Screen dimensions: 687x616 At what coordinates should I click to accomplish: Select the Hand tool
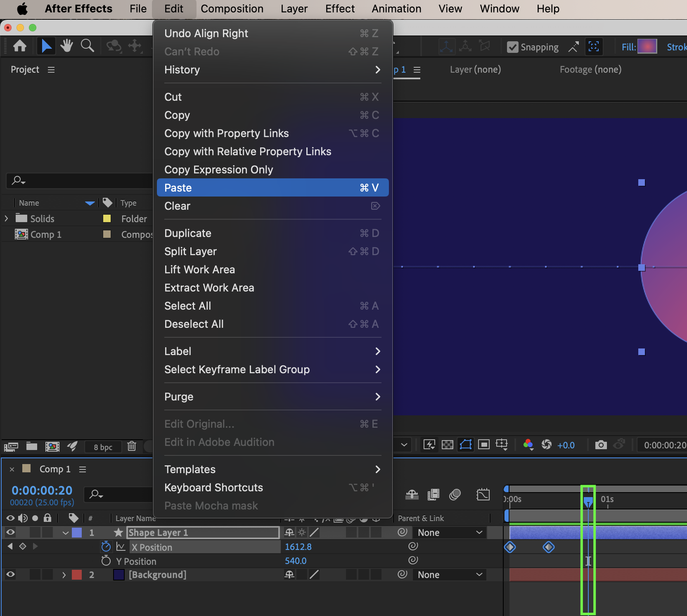point(66,46)
